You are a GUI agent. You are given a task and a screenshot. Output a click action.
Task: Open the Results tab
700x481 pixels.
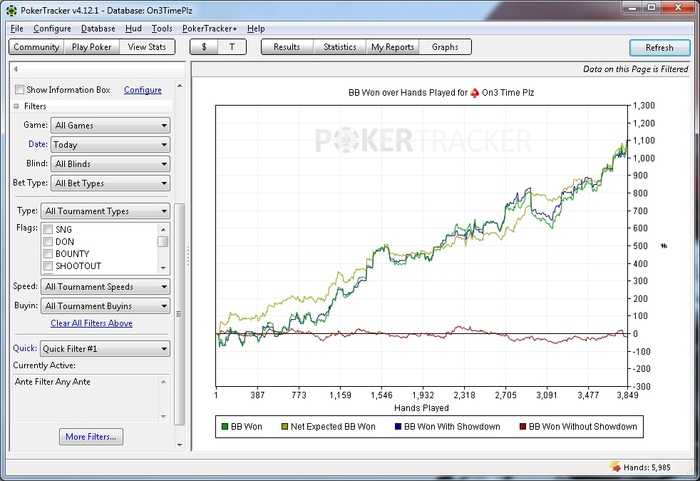point(287,47)
